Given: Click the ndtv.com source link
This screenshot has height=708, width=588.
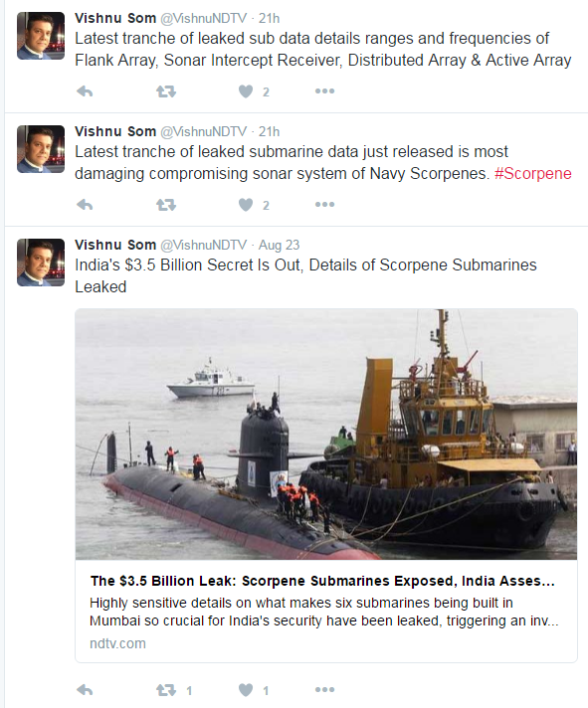Looking at the screenshot, I should (117, 643).
